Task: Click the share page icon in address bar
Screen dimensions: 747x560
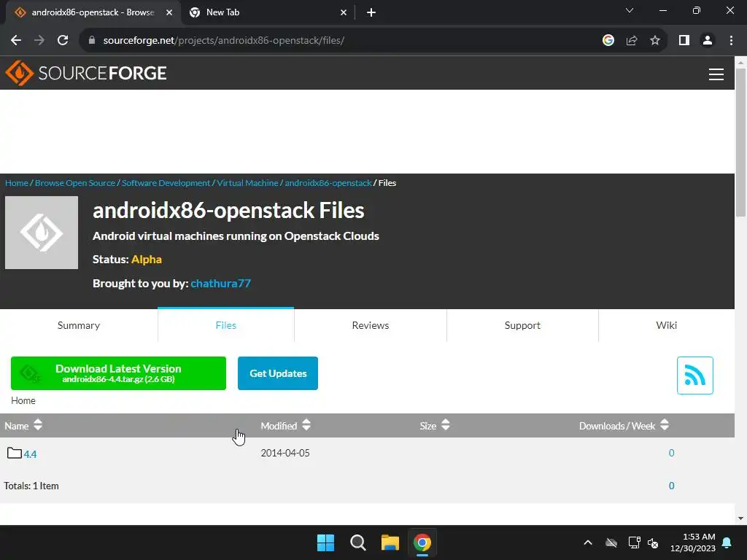Action: [x=632, y=41]
